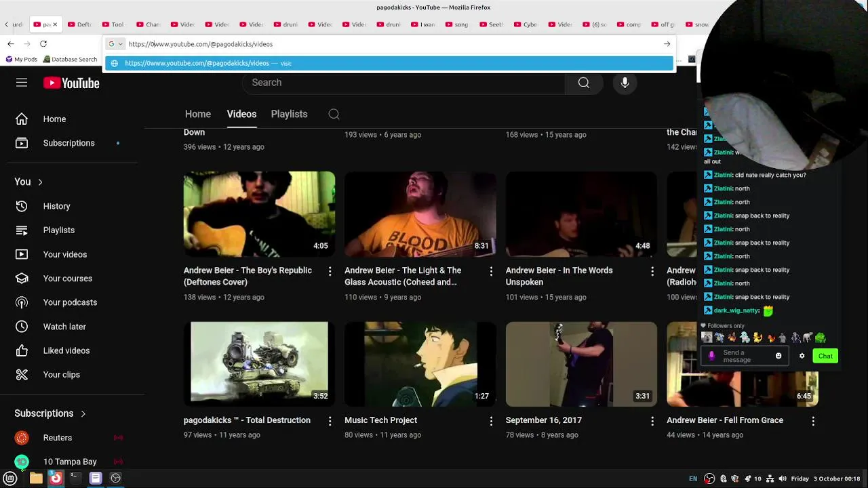Open Music Tech Project video thumbnail
The height and width of the screenshot is (488, 868).
coord(420,364)
